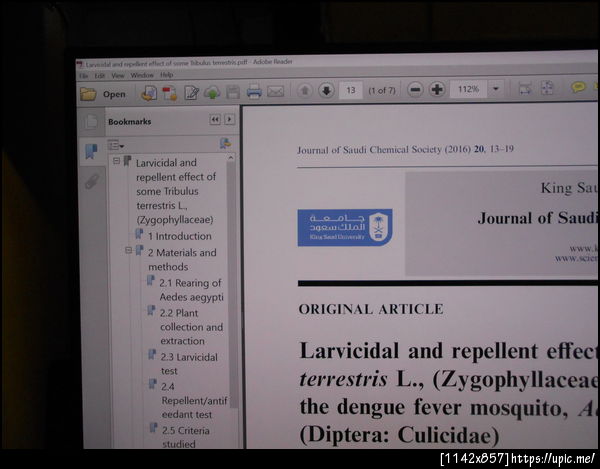Click the bookmarks panel vertical scrollbar
This screenshot has height=469, width=600.
tap(232, 283)
